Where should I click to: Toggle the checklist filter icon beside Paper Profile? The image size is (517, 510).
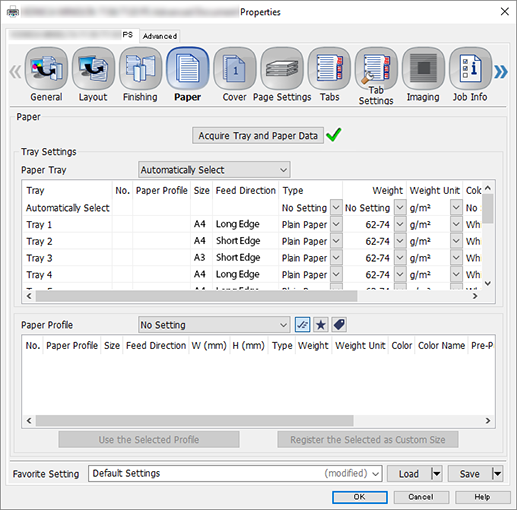302,325
